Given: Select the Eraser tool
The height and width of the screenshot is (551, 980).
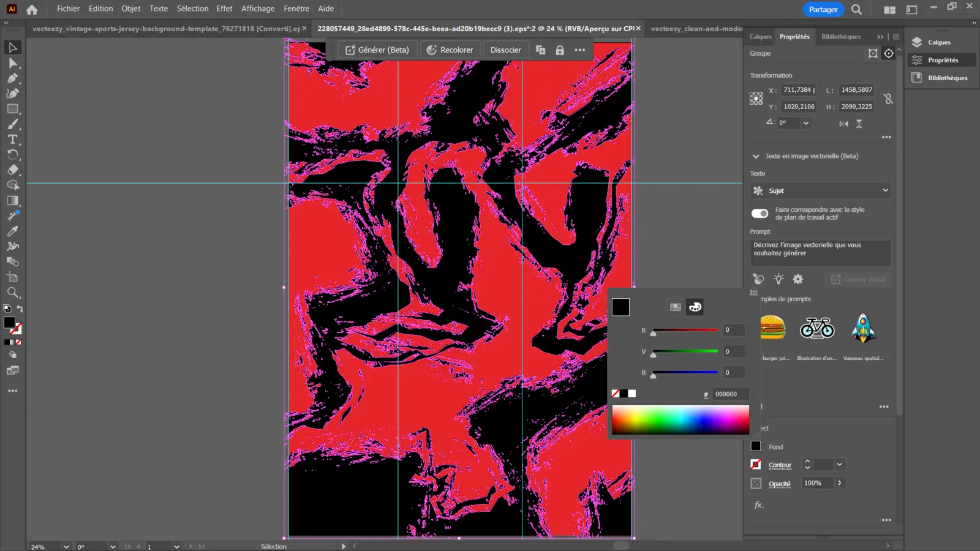Looking at the screenshot, I should pyautogui.click(x=12, y=170).
